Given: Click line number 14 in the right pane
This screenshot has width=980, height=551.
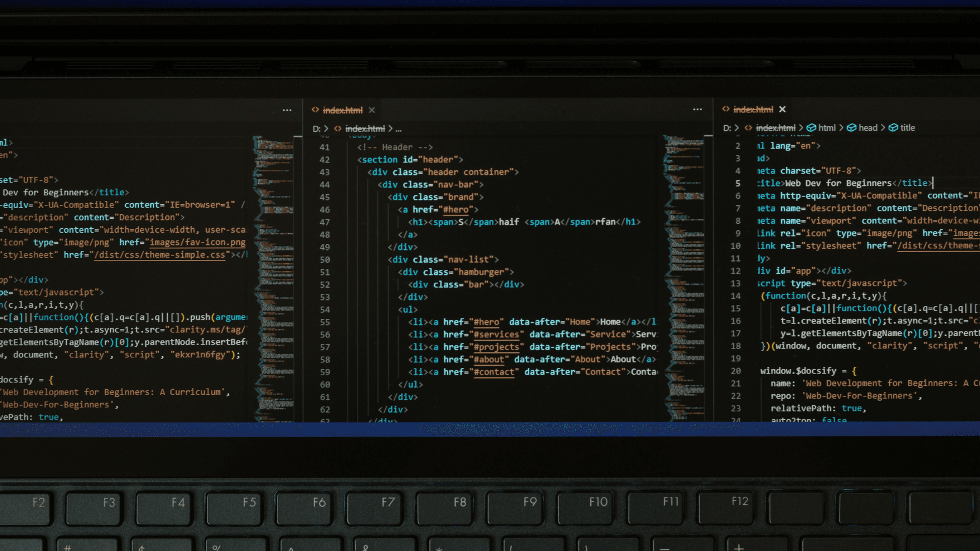Looking at the screenshot, I should pos(736,296).
